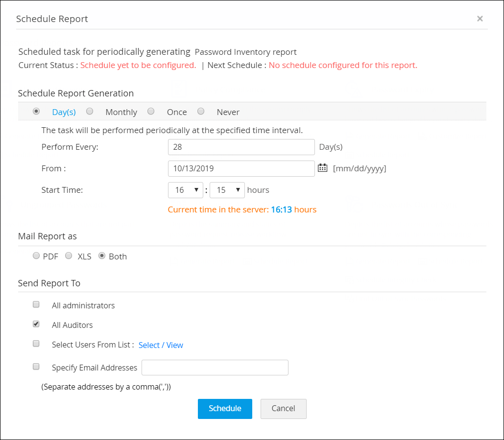Check the Specify Email Addresses box

pyautogui.click(x=36, y=366)
